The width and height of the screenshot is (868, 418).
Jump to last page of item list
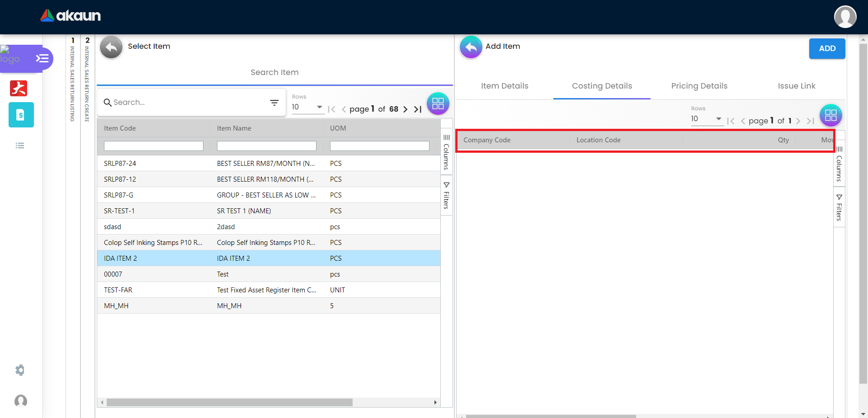[x=418, y=109]
